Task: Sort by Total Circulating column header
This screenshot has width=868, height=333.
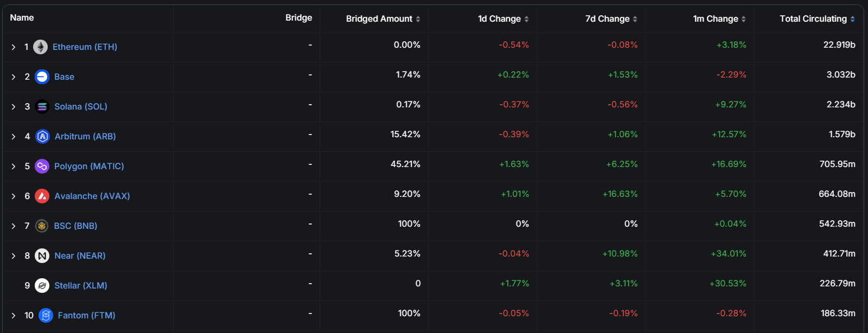Action: click(816, 19)
